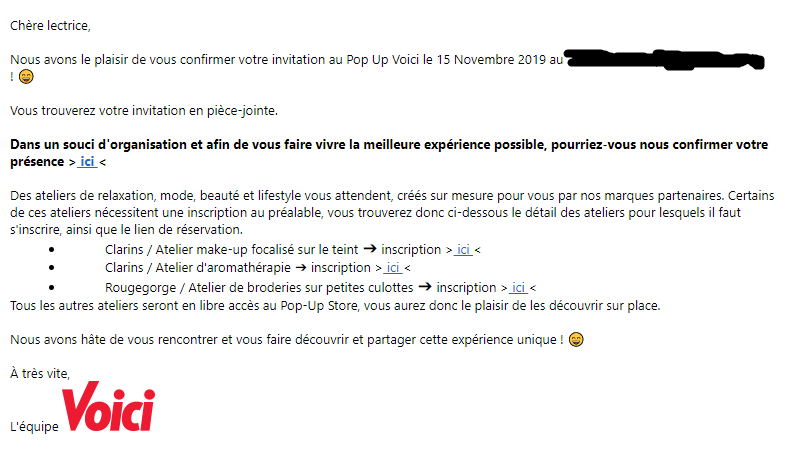Click the "À très vite," closing line

coord(40,373)
